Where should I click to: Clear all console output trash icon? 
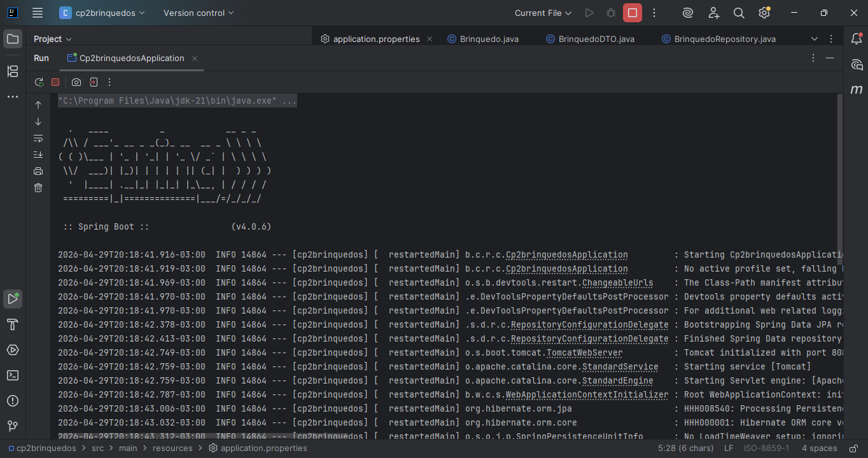click(x=38, y=188)
